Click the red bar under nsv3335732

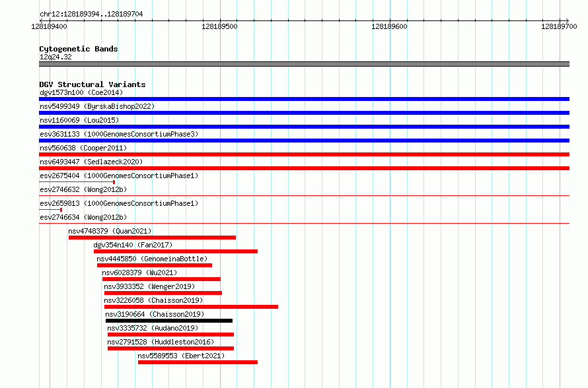[x=170, y=335]
